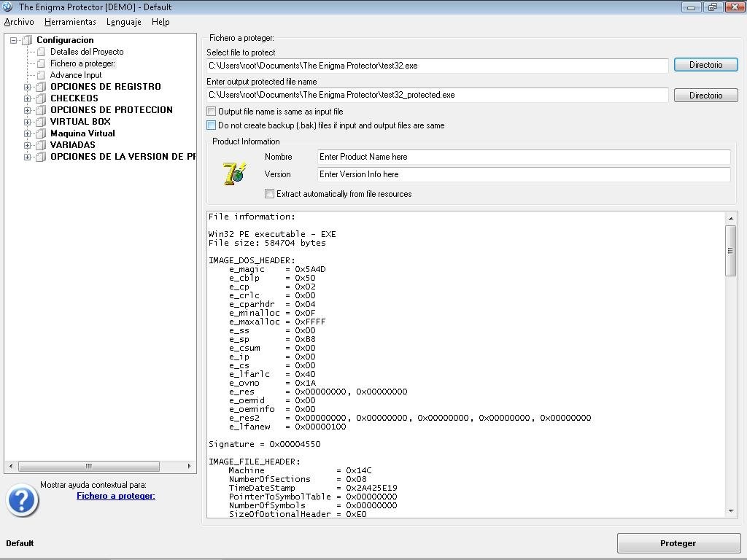Viewport: 747px width, 560px height.
Task: Click tree panel scroll right arrow
Action: pyautogui.click(x=189, y=466)
